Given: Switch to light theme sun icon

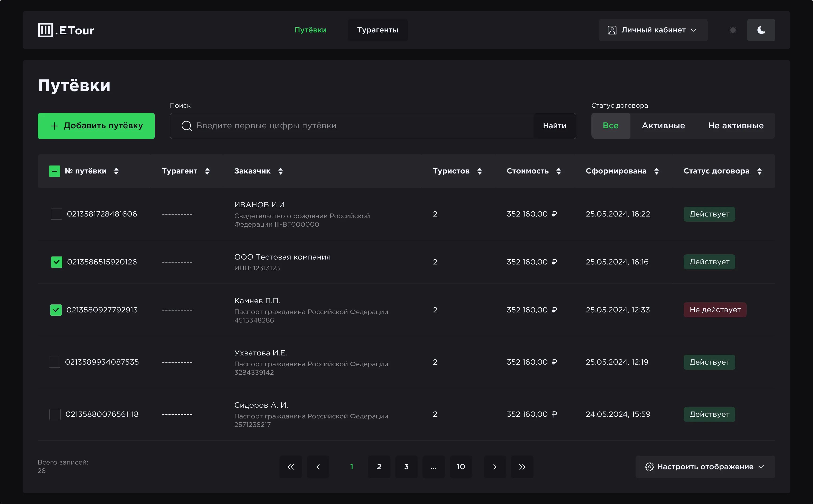Looking at the screenshot, I should click(733, 30).
